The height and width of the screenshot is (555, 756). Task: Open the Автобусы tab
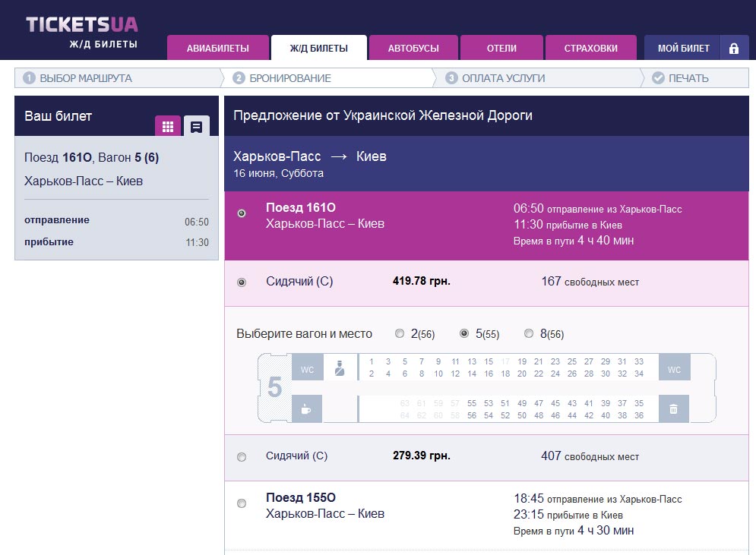[413, 49]
